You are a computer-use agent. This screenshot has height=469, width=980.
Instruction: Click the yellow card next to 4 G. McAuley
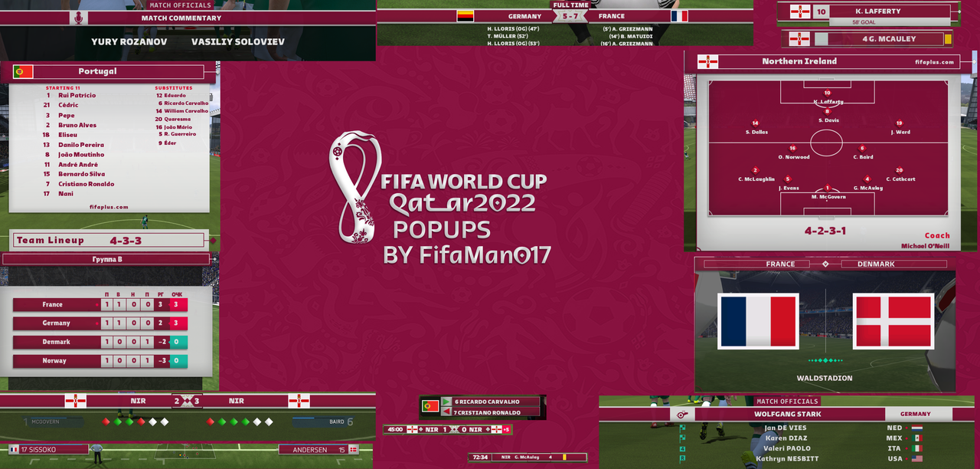tap(948, 39)
